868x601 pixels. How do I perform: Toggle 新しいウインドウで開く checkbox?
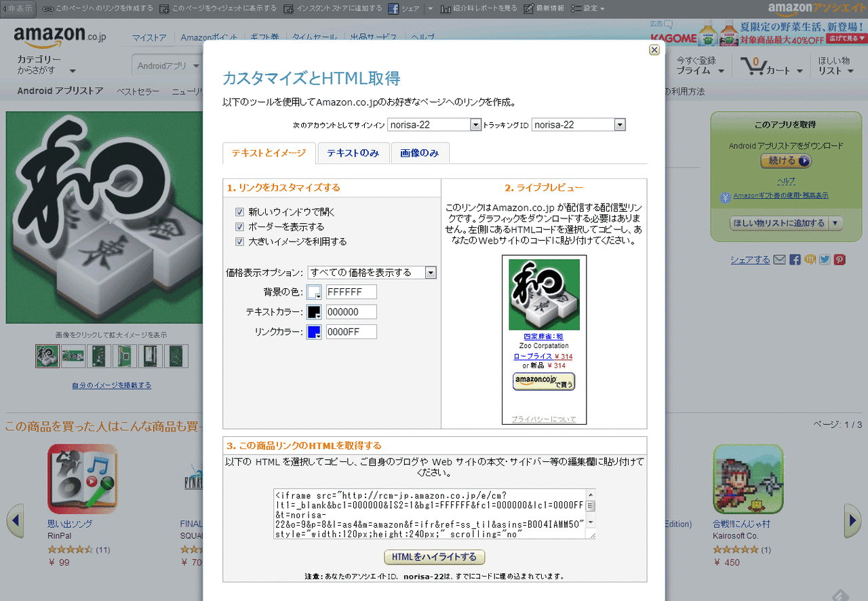pos(239,212)
